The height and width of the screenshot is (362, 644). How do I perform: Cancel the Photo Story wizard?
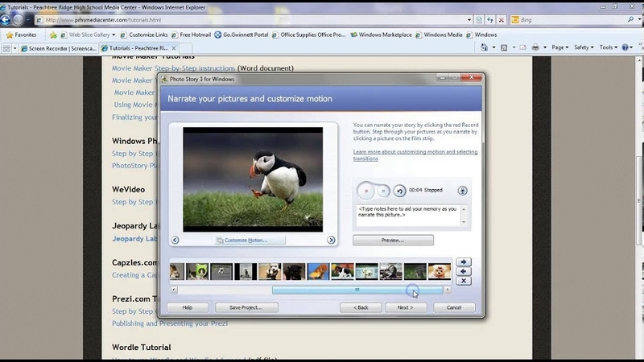click(454, 307)
